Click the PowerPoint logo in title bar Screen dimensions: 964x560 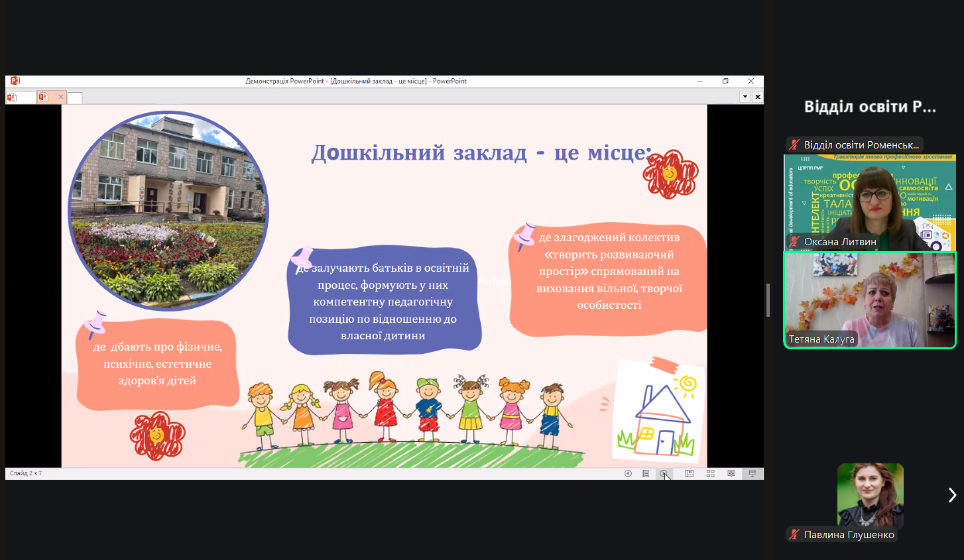click(x=15, y=81)
